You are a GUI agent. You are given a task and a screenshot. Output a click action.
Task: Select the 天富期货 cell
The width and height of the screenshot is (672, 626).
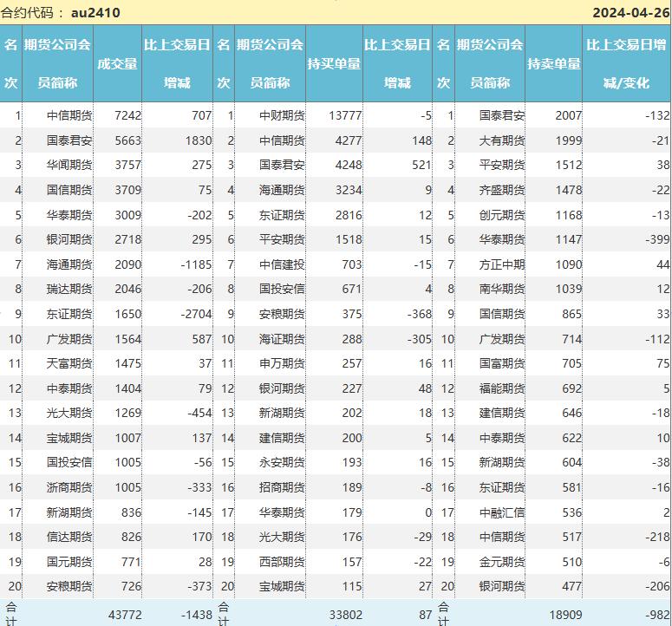pyautogui.click(x=69, y=364)
